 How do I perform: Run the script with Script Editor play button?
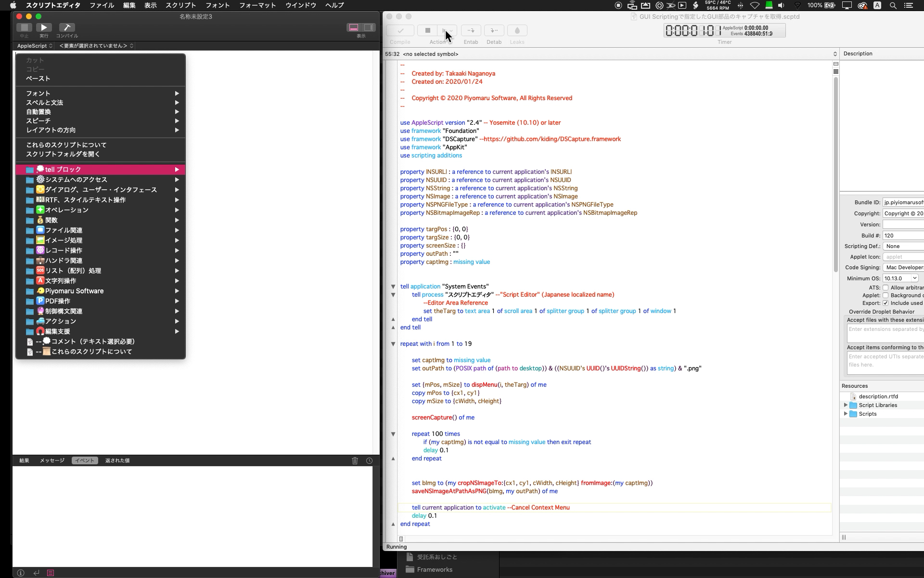44,27
